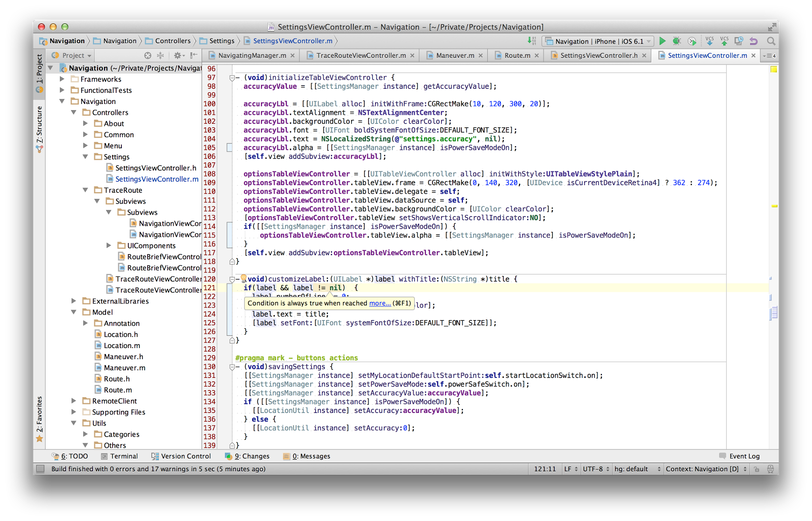Switch to NavigatingManager.m tab

coord(252,55)
